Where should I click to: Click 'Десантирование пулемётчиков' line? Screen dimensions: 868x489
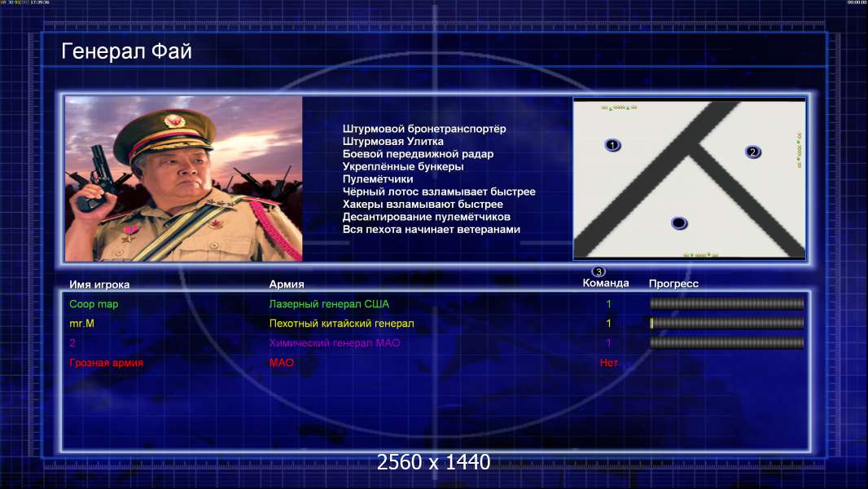pos(426,217)
